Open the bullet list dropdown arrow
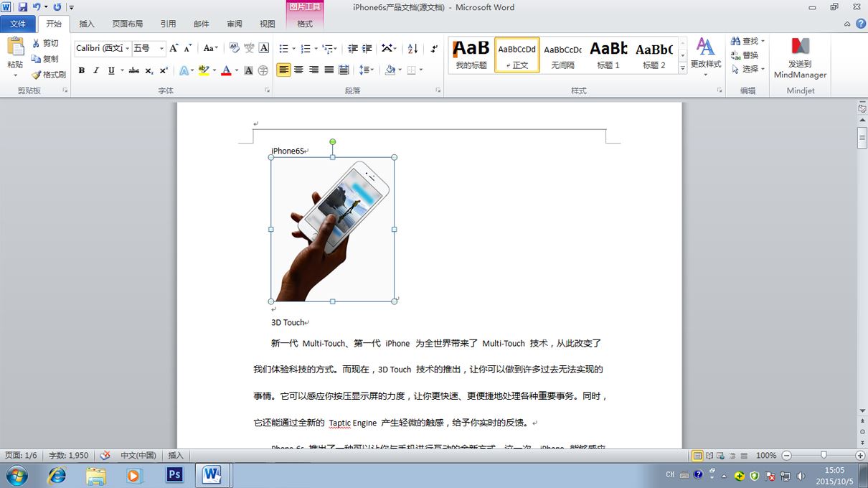 coord(293,48)
